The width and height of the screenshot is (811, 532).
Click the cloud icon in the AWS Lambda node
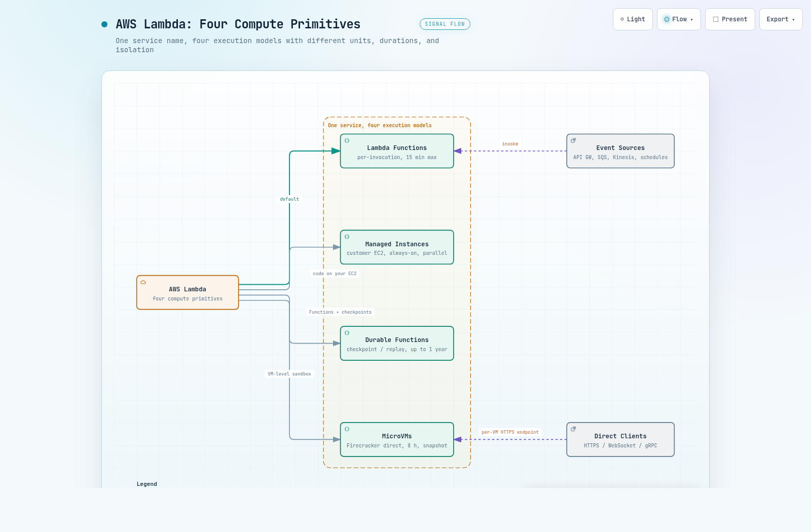(x=143, y=282)
